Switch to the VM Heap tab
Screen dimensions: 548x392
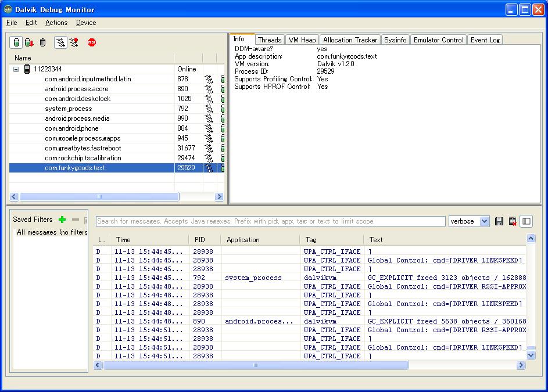(302, 40)
